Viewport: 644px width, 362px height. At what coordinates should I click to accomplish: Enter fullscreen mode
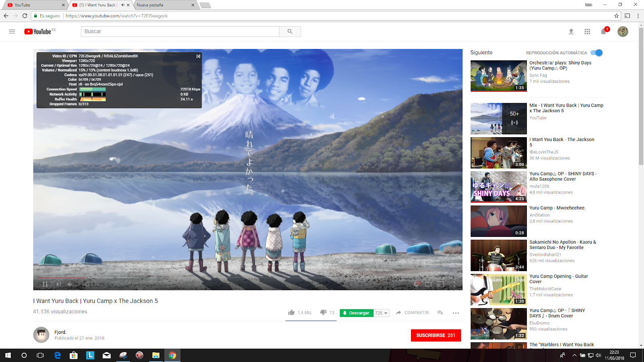click(452, 284)
